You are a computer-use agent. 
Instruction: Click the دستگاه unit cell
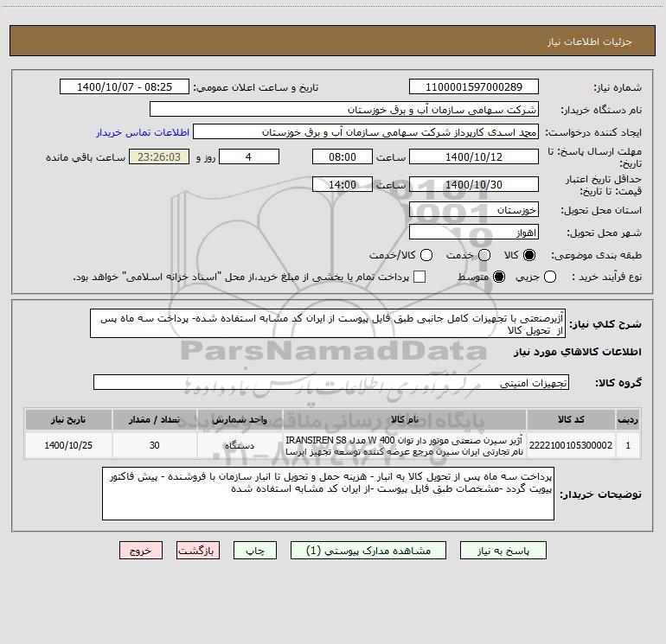(x=240, y=445)
